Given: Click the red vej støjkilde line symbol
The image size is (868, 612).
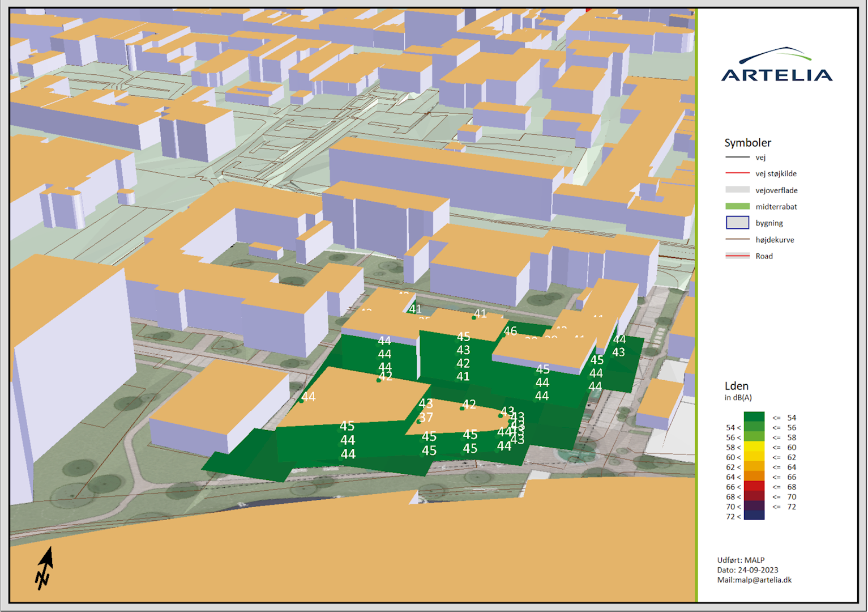Looking at the screenshot, I should (737, 173).
